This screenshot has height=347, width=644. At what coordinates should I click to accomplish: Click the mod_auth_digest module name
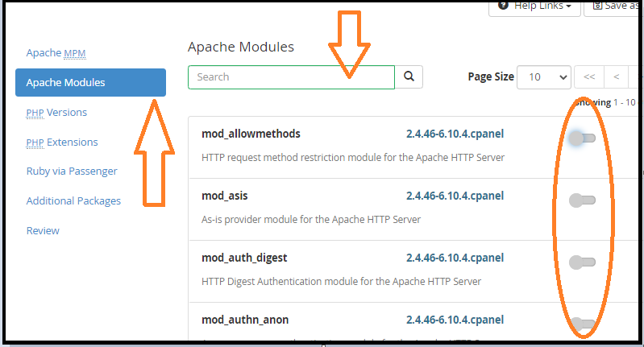[x=244, y=258]
